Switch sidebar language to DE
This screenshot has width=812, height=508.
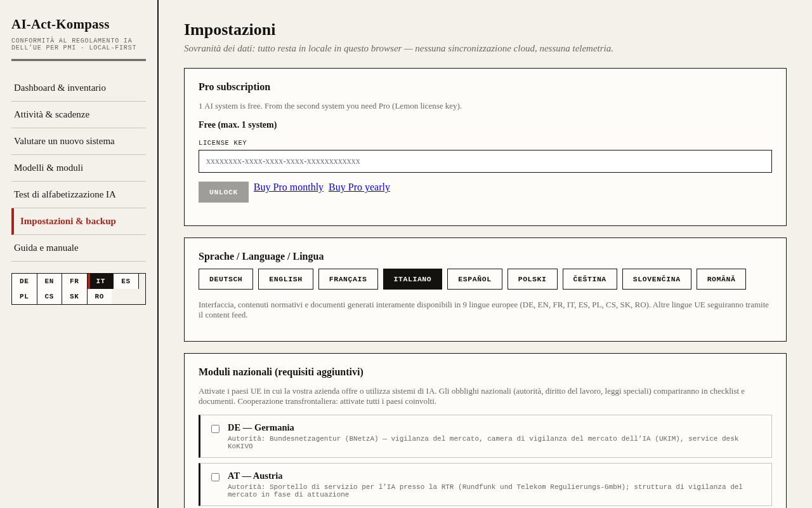click(x=24, y=281)
